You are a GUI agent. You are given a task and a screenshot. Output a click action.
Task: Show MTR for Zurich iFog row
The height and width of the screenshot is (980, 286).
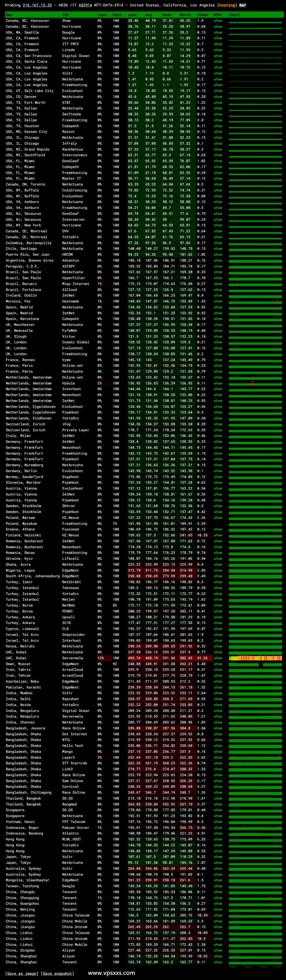pyautogui.click(x=218, y=424)
